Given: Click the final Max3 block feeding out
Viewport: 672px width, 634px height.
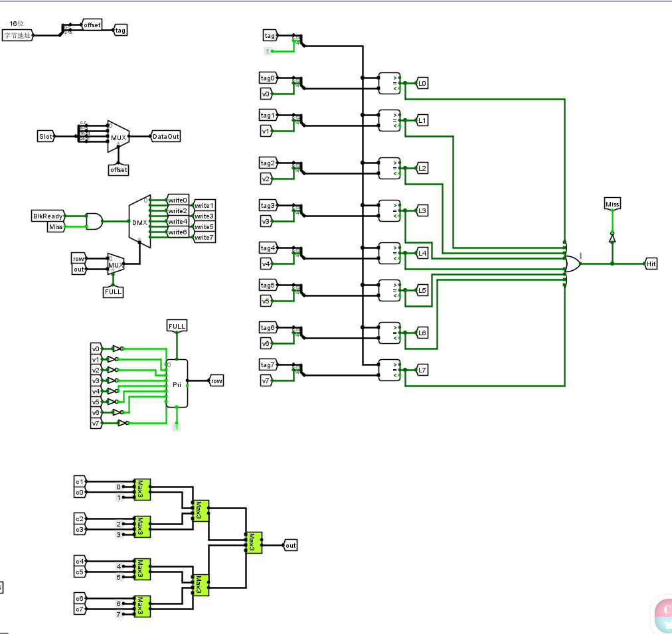Looking at the screenshot, I should click(253, 542).
